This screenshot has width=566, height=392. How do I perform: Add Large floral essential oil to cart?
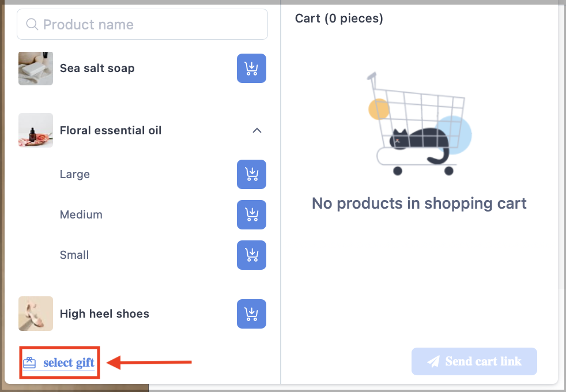[251, 174]
